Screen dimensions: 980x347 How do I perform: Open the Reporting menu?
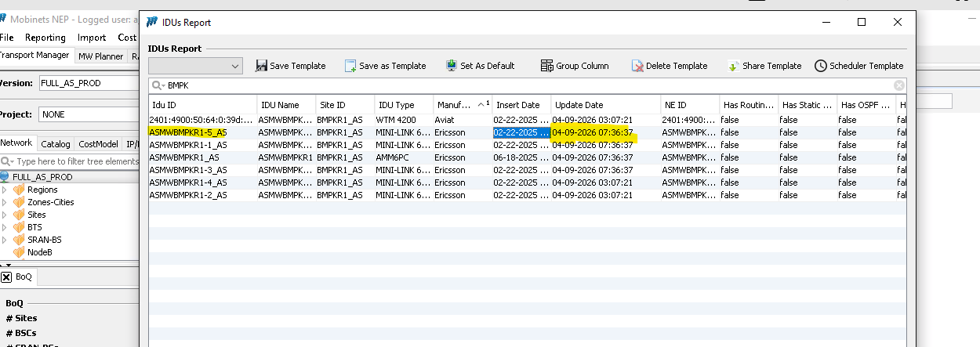coord(45,38)
